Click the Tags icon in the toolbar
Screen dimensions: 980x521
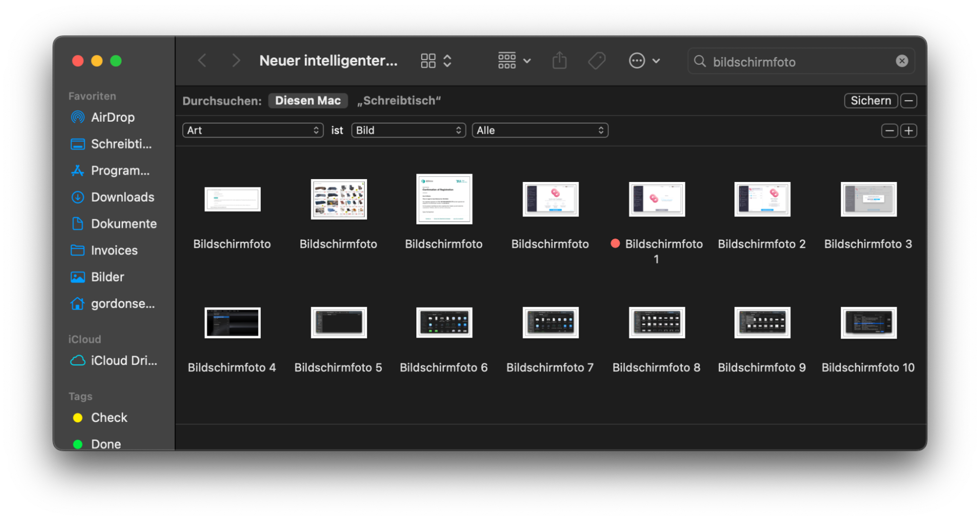[597, 60]
